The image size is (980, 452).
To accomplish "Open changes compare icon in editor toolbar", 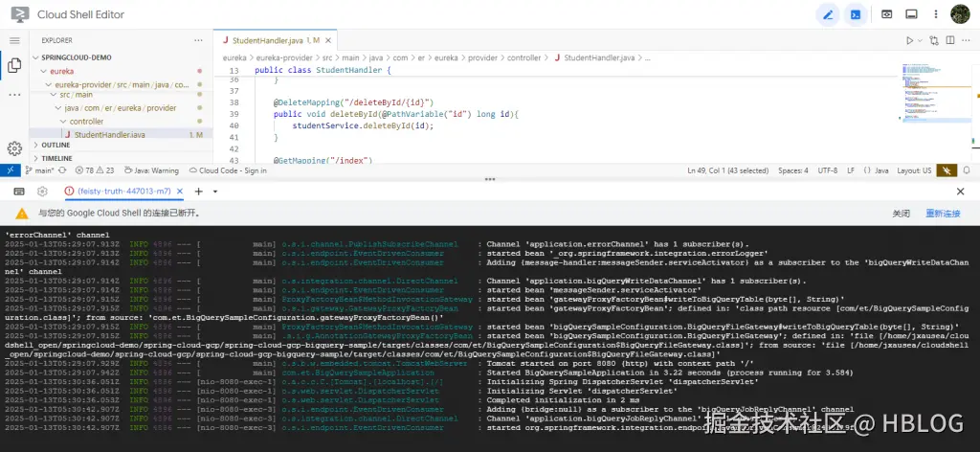I will (934, 40).
